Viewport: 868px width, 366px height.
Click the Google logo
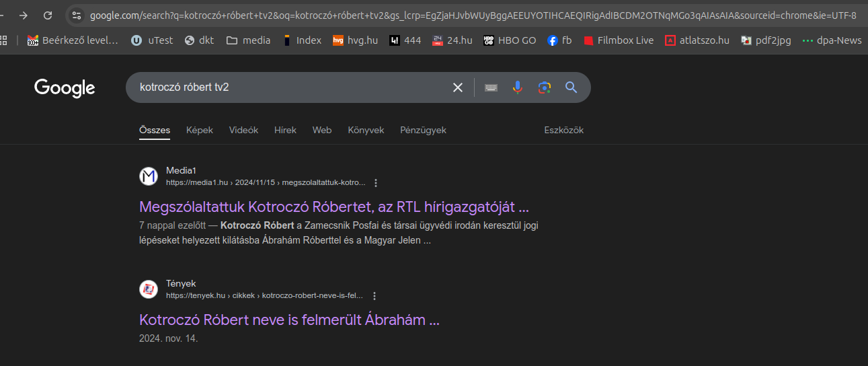click(x=65, y=87)
